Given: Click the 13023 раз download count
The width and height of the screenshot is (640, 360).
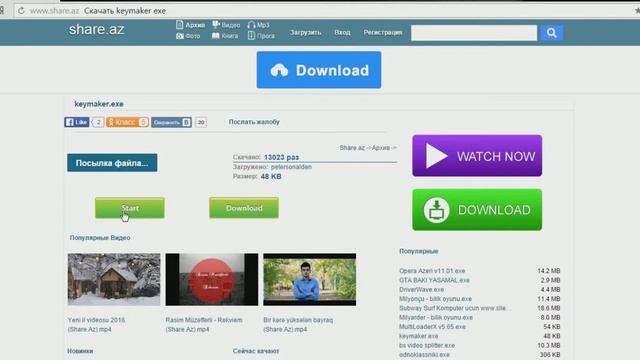Looking at the screenshot, I should (281, 157).
